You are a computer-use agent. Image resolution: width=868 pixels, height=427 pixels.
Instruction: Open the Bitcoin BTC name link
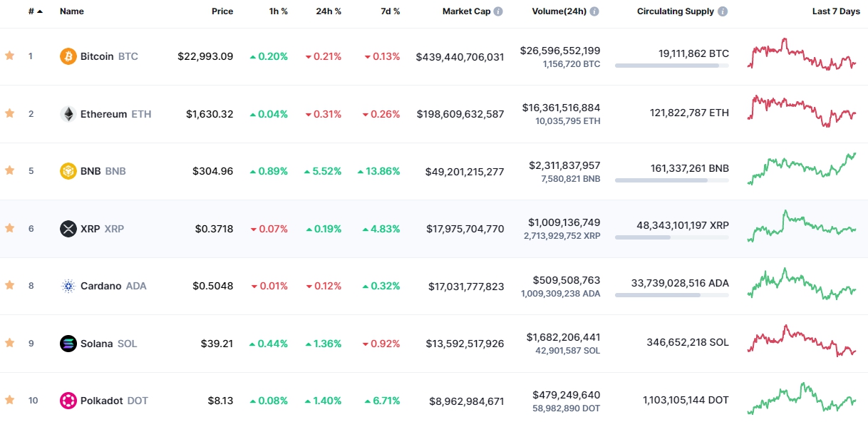click(x=109, y=56)
